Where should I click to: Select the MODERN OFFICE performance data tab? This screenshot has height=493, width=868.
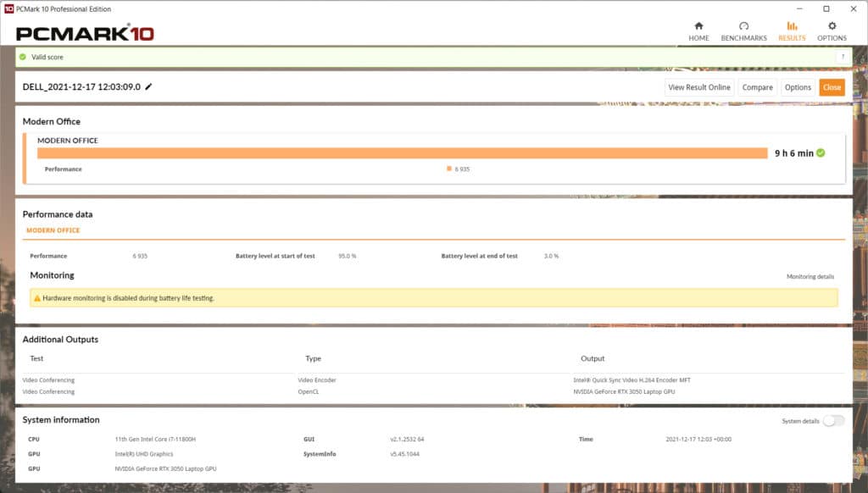pyautogui.click(x=53, y=230)
